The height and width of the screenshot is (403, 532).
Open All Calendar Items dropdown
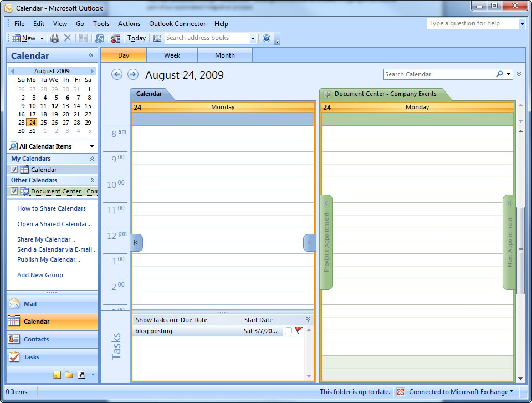click(x=91, y=146)
